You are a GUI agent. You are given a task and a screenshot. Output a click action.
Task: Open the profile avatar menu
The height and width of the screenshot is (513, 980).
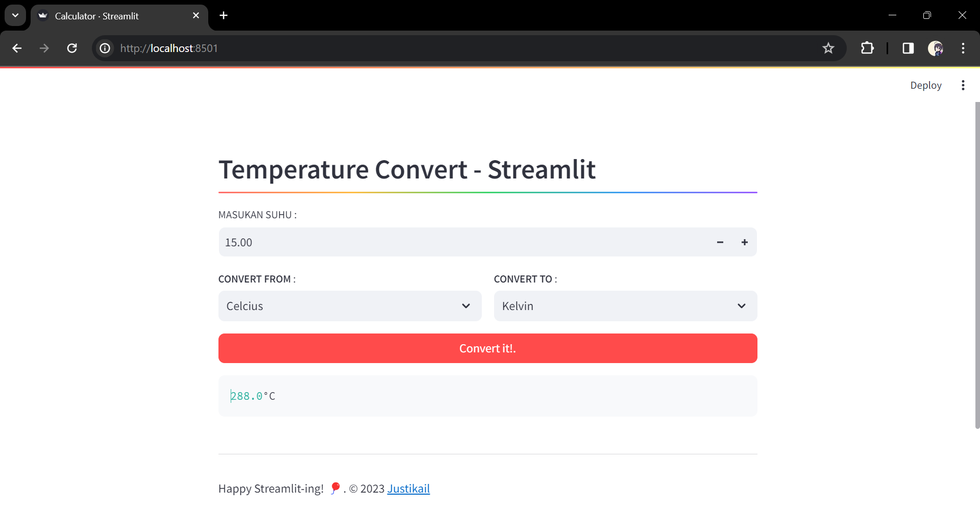[935, 48]
